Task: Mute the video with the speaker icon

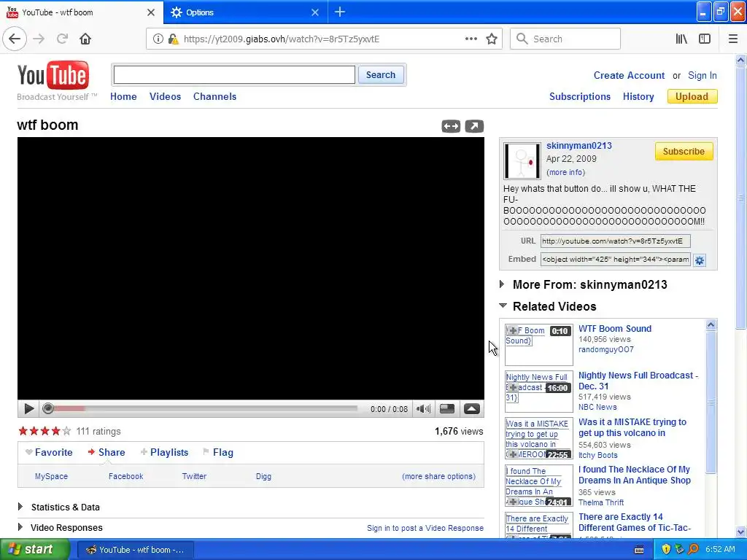Action: 424,408
